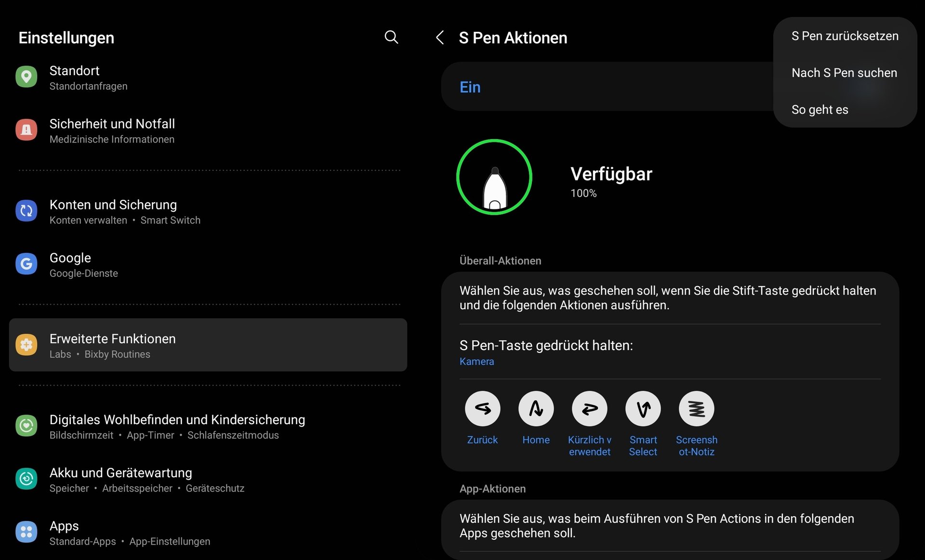Tap the App-Einstellungen subtitle text
The height and width of the screenshot is (560, 925).
[170, 541]
